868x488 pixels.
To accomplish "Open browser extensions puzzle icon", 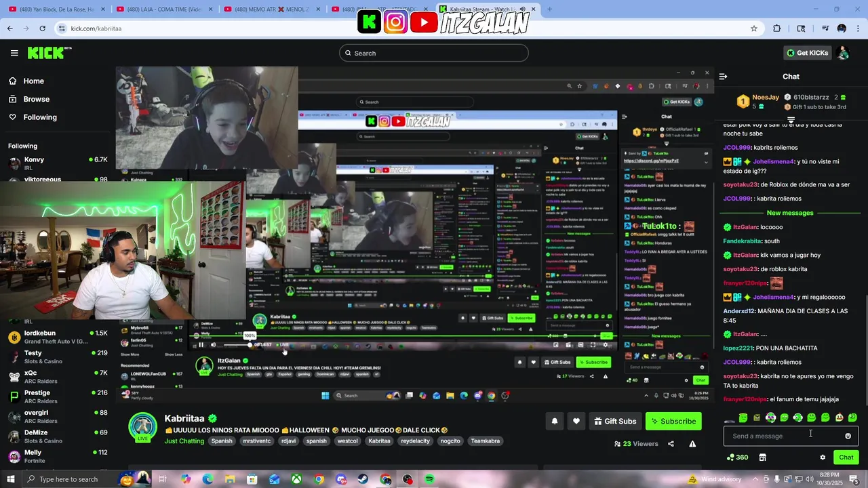I will point(777,28).
